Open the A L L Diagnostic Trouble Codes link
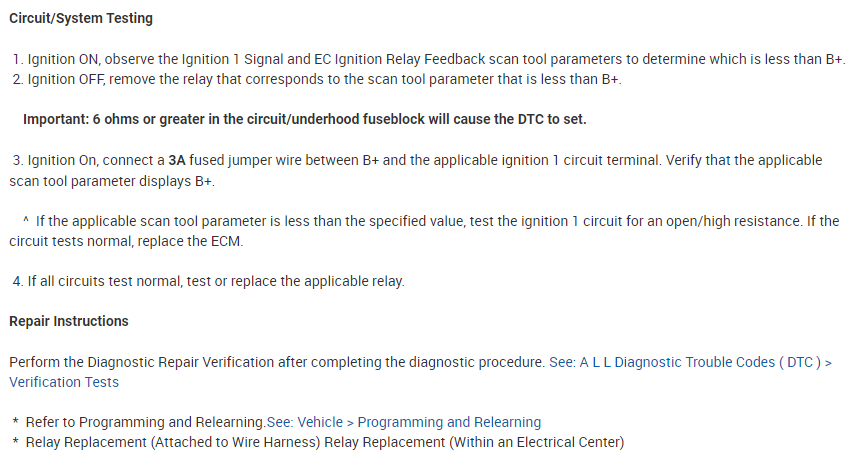This screenshot has width=857, height=460. click(690, 362)
